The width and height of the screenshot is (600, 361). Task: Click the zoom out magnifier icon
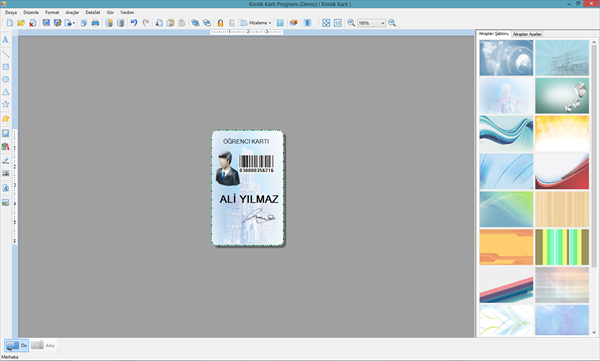pyautogui.click(x=392, y=23)
